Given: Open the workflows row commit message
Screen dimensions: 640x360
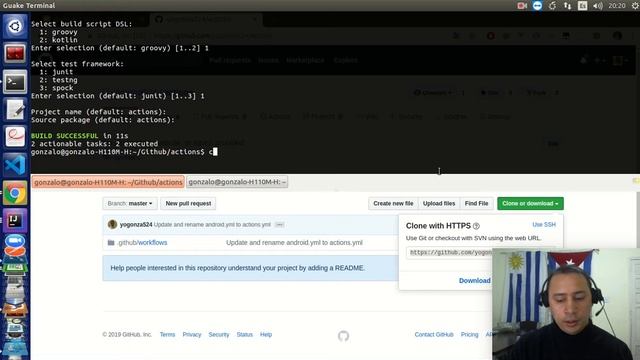Looking at the screenshot, I should (x=294, y=242).
